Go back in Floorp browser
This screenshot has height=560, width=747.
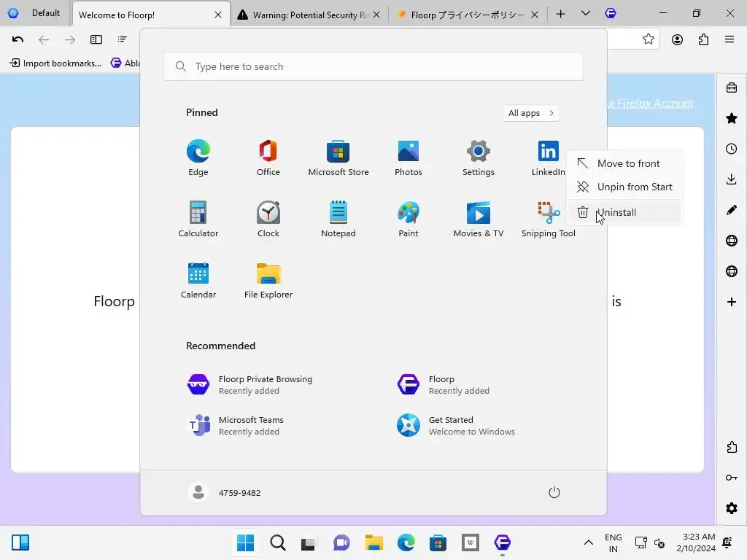click(x=44, y=39)
